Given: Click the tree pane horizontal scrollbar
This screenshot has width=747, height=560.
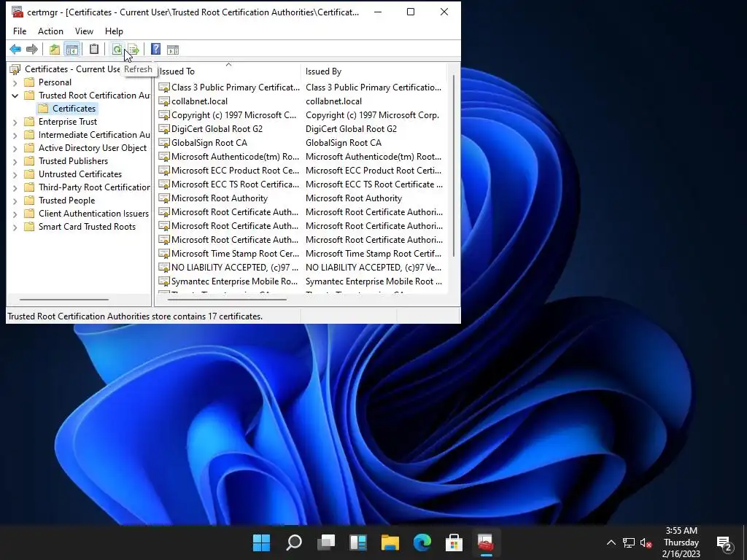Looking at the screenshot, I should [64, 300].
